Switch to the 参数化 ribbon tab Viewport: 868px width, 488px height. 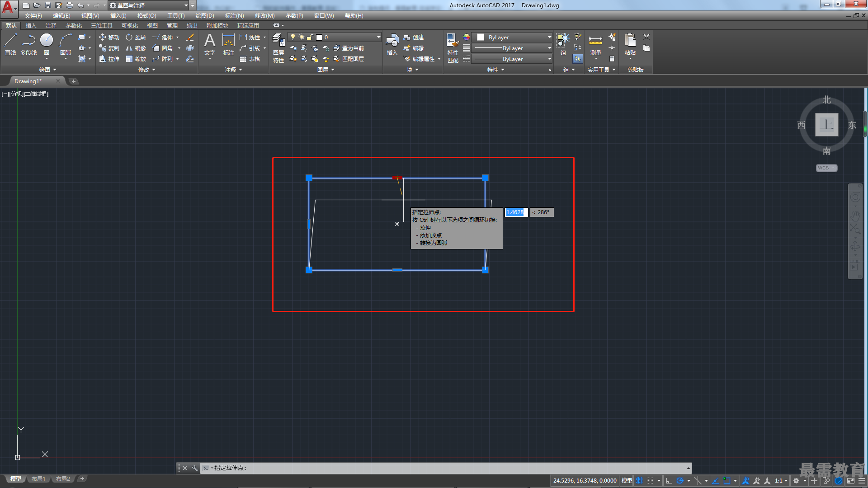click(74, 26)
